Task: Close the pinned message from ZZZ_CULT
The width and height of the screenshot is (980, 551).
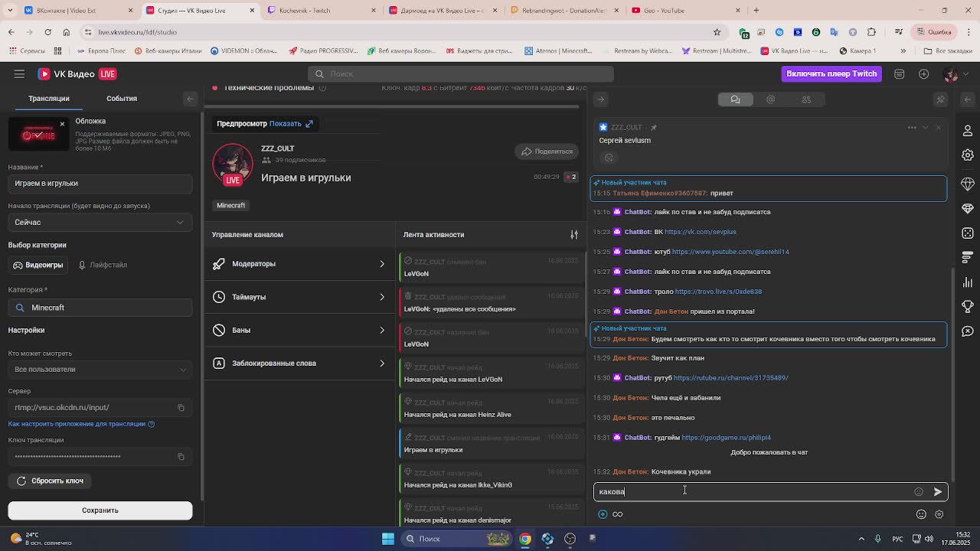Action: coord(938,127)
